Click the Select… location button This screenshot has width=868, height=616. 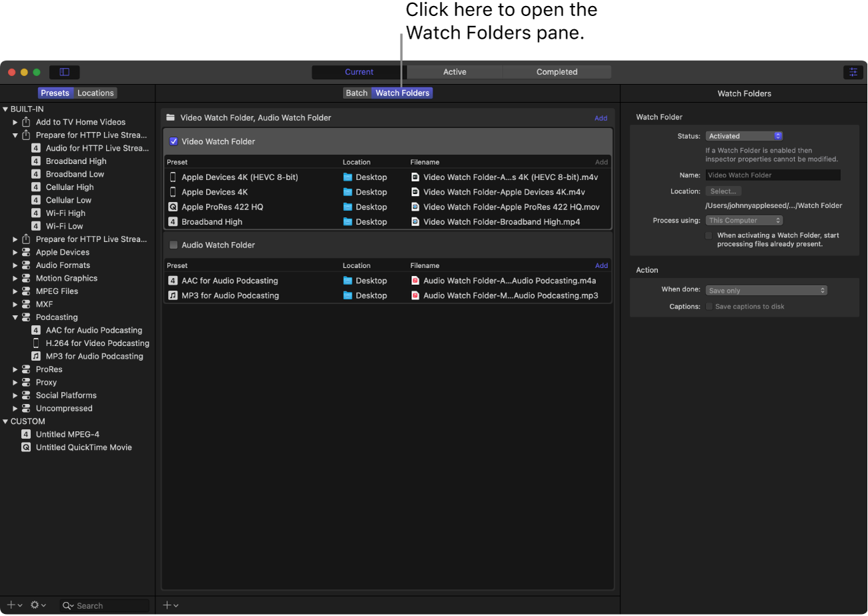tap(723, 191)
